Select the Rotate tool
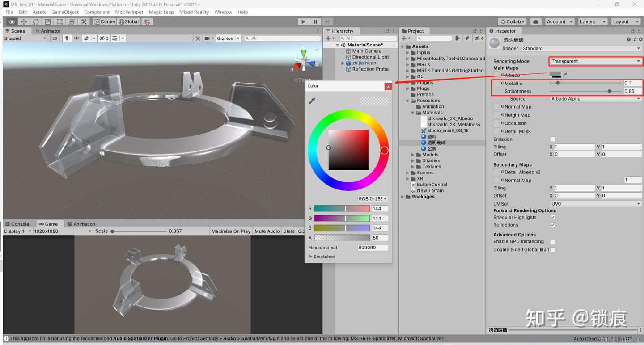This screenshot has height=345, width=644. (36, 21)
